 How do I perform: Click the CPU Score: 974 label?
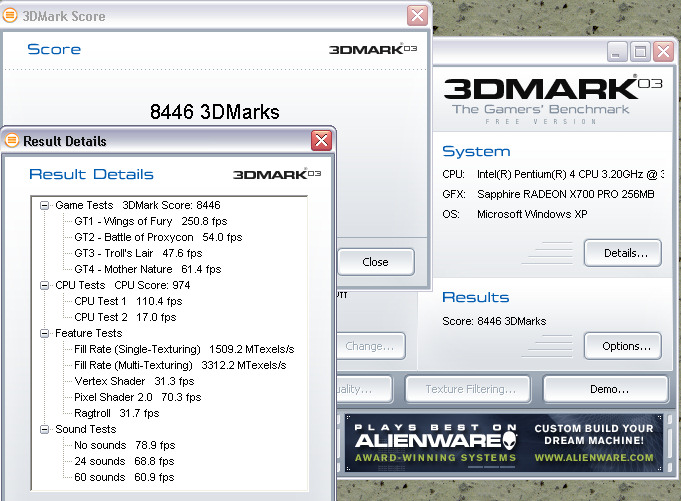(152, 285)
